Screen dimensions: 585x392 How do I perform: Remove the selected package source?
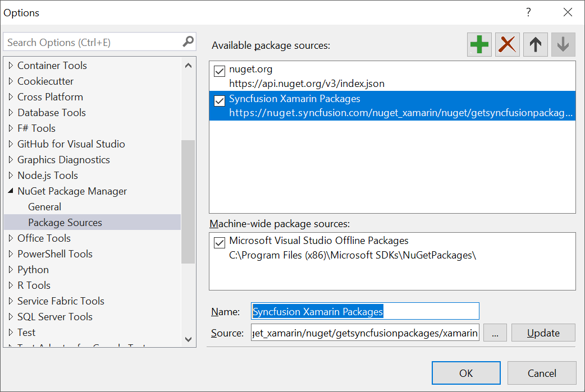[x=507, y=44]
